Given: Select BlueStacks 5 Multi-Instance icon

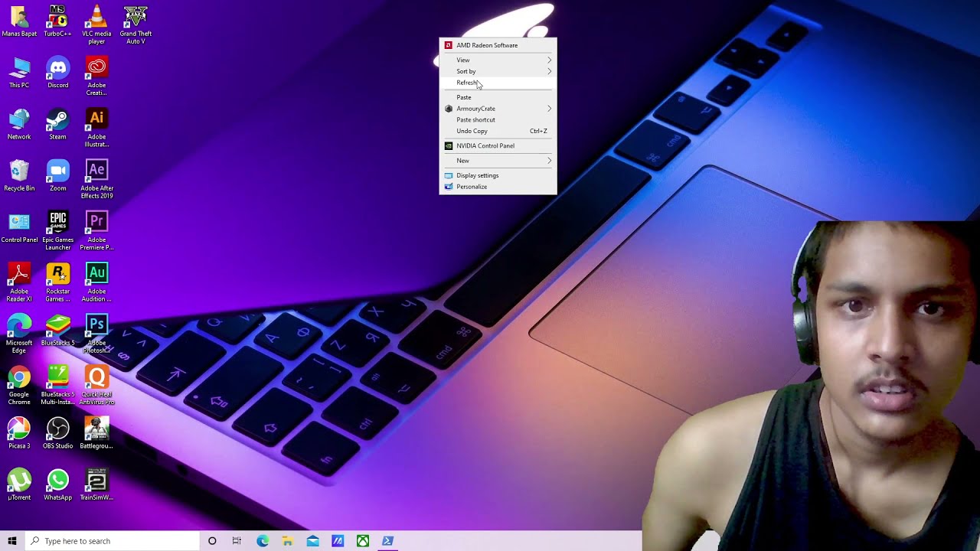Looking at the screenshot, I should [57, 384].
